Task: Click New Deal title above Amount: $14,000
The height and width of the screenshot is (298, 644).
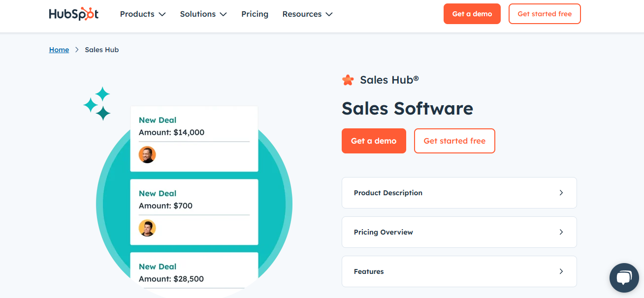Action: coord(158,120)
